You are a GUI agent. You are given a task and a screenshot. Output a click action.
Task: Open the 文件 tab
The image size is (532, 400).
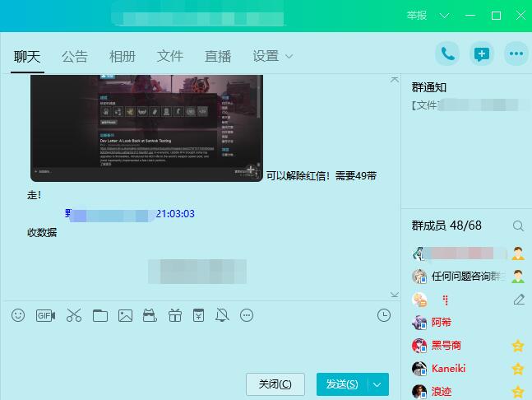coord(170,56)
